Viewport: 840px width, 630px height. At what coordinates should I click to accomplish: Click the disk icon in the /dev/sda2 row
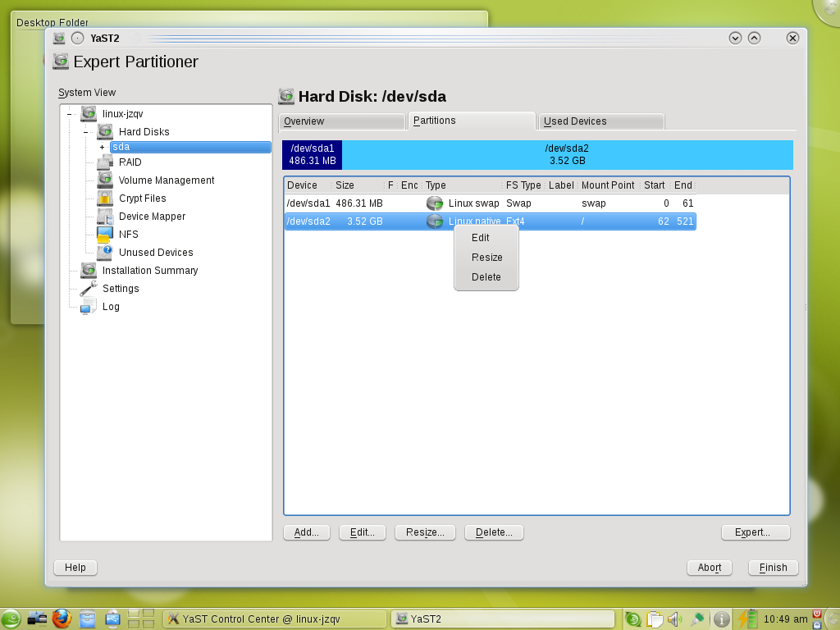tap(435, 221)
